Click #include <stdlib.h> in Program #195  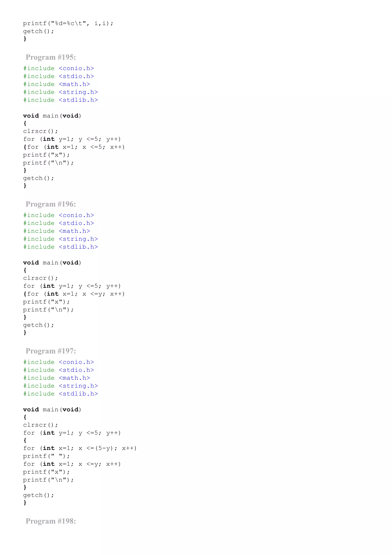pyautogui.click(x=61, y=100)
